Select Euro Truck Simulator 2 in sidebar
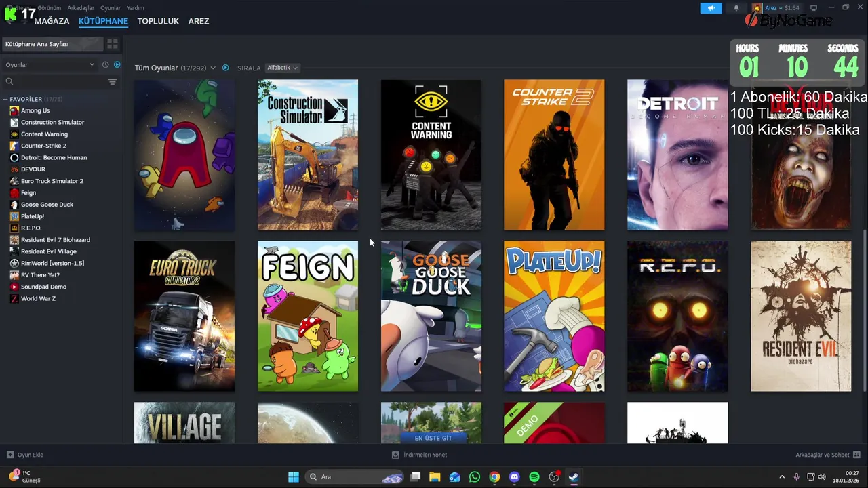The image size is (868, 488). pyautogui.click(x=52, y=181)
